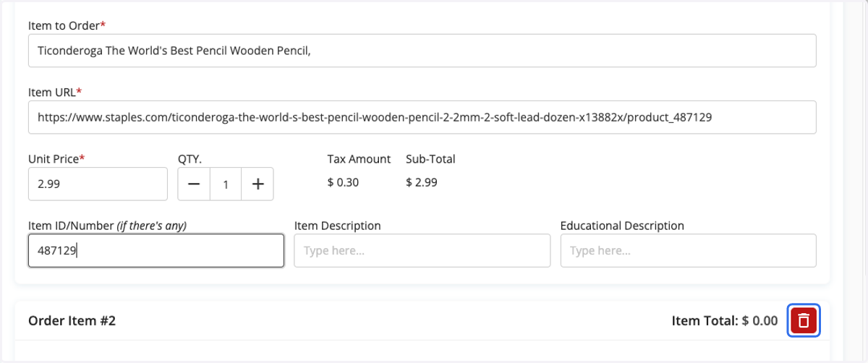Select the Unit Price field
This screenshot has width=868, height=363.
click(x=98, y=184)
